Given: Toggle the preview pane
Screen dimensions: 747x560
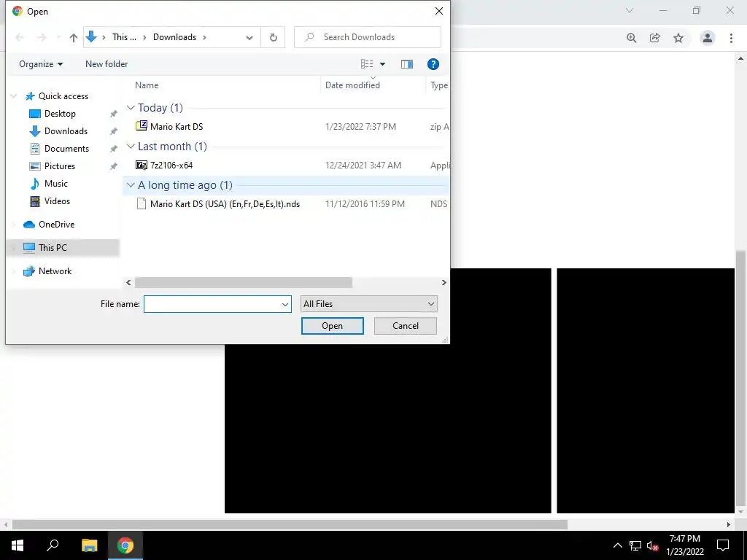Looking at the screenshot, I should coord(407,64).
